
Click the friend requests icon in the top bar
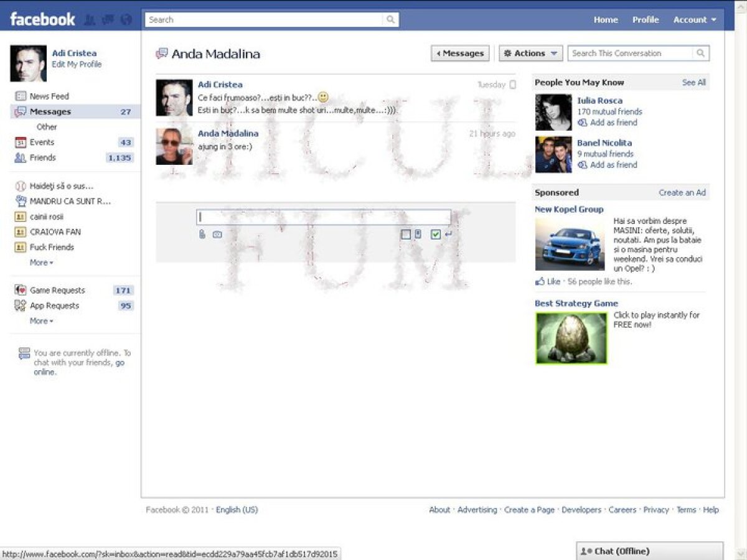tap(90, 19)
